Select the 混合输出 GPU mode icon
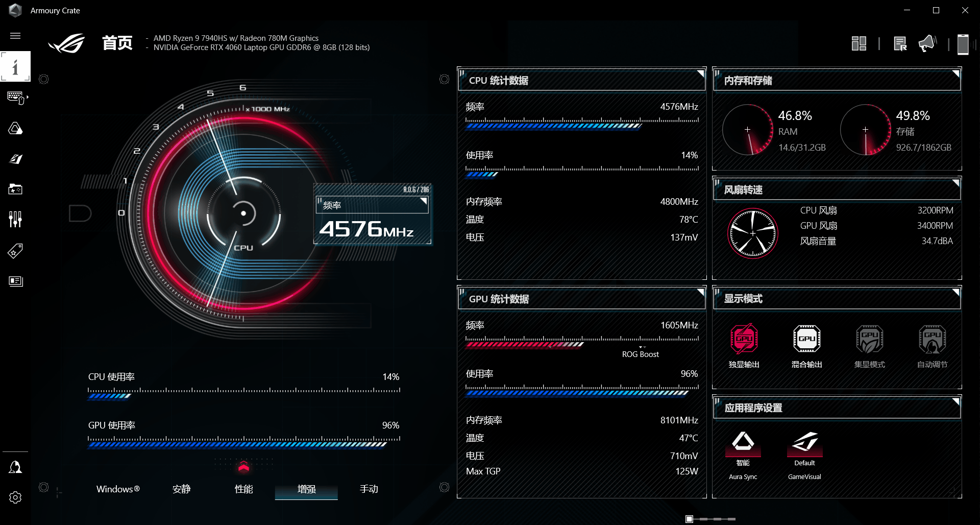 (807, 339)
